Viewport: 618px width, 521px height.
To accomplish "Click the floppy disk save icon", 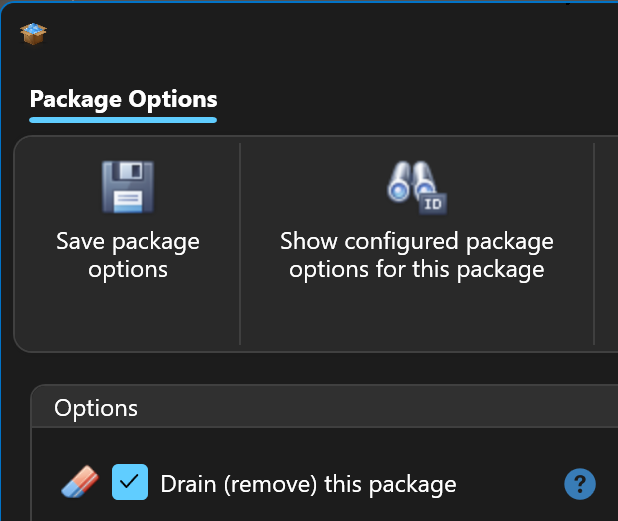I will [x=127, y=187].
